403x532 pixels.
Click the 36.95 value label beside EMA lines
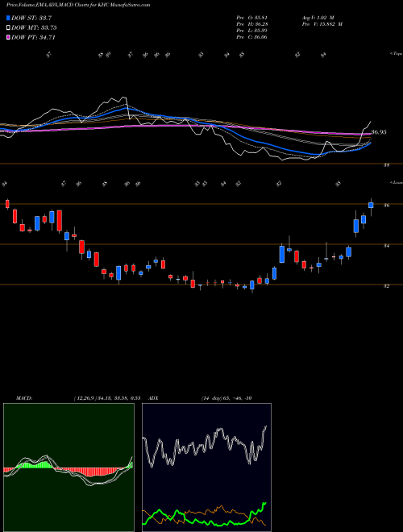379,132
